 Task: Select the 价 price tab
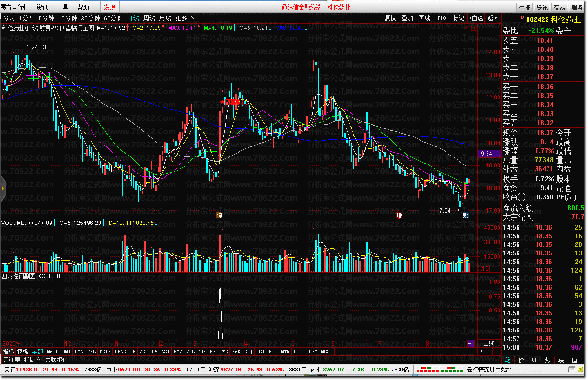[521, 360]
